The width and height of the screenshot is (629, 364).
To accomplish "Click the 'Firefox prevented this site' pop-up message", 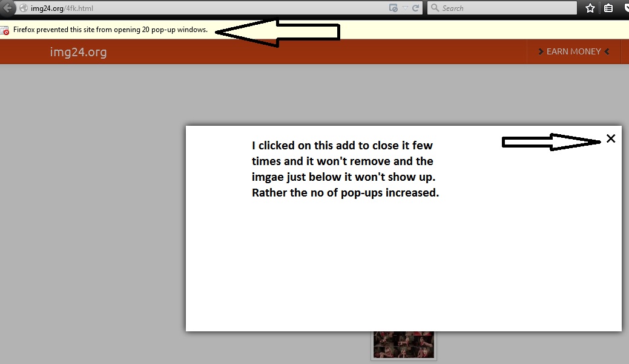I will coord(110,30).
